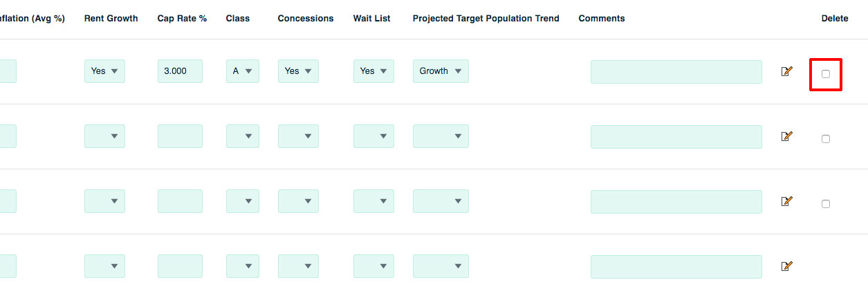
Task: Open the empty Rent Growth dropdown in third row
Action: click(104, 201)
